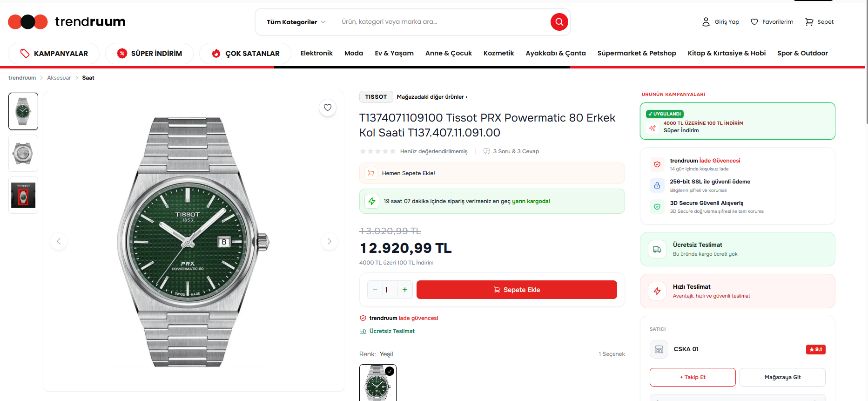The image size is (868, 401).
Task: Click the trendruum logo
Action: click(x=67, y=22)
